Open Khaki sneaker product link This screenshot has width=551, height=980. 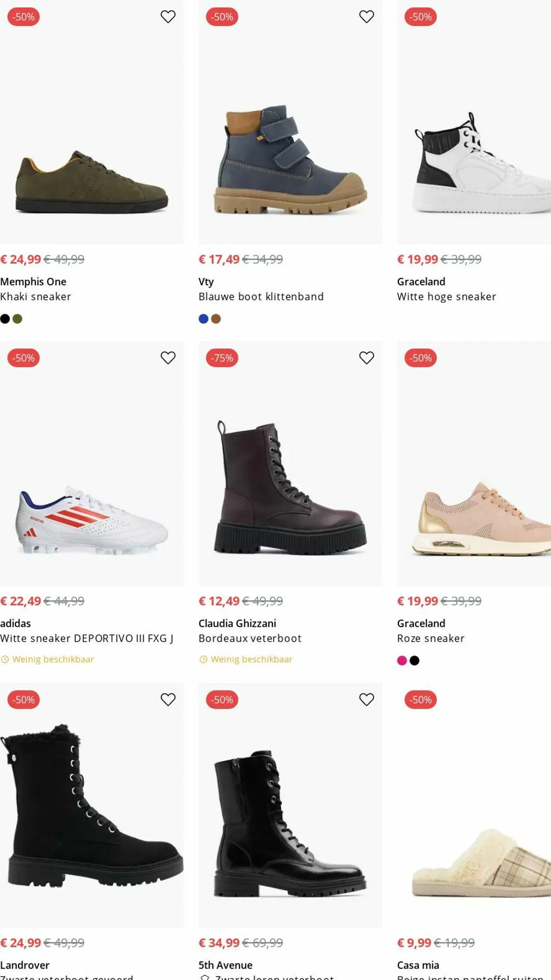click(36, 297)
